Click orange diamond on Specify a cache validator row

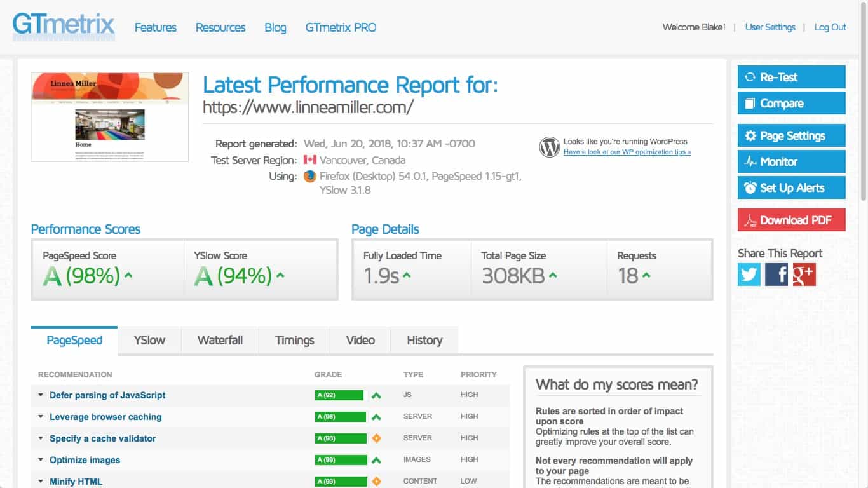tap(376, 438)
